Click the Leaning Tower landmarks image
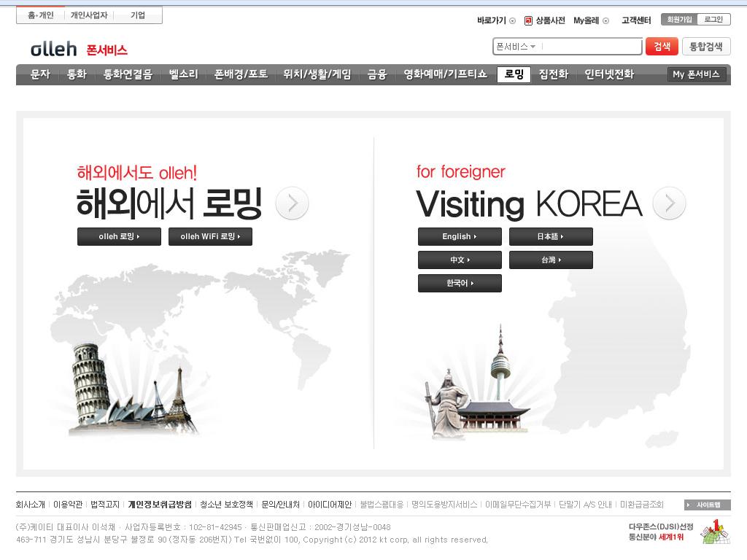 (133, 390)
